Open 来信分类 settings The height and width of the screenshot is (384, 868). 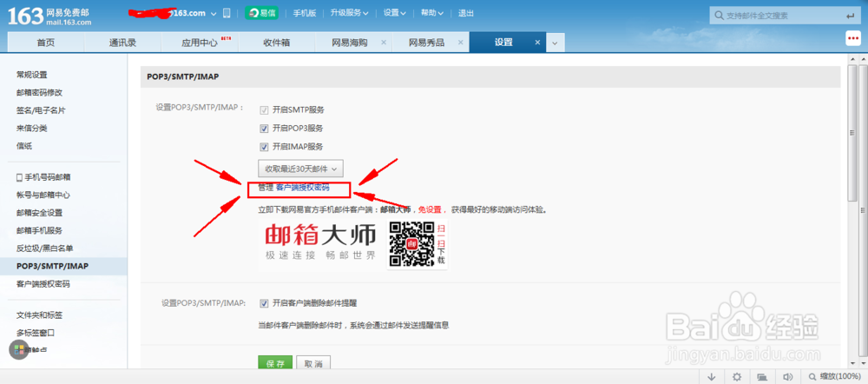(31, 128)
